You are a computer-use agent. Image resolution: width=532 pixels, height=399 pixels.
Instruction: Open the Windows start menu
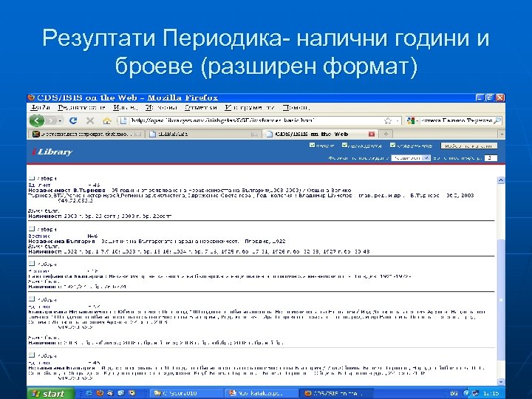click(50, 394)
